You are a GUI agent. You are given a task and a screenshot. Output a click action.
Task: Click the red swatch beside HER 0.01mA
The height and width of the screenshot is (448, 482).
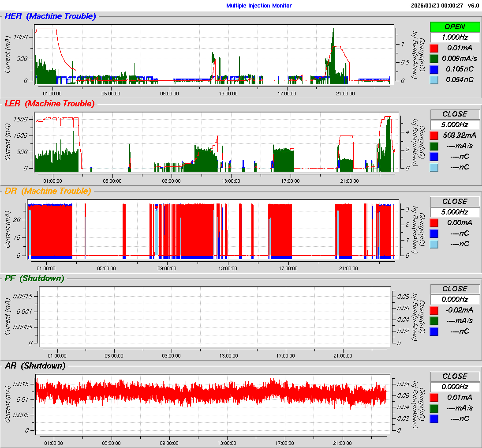434,48
